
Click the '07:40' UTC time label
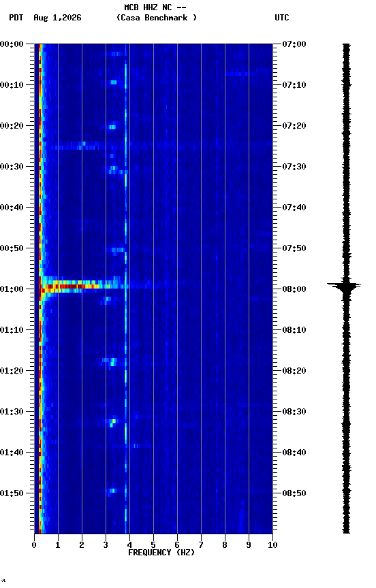294,208
